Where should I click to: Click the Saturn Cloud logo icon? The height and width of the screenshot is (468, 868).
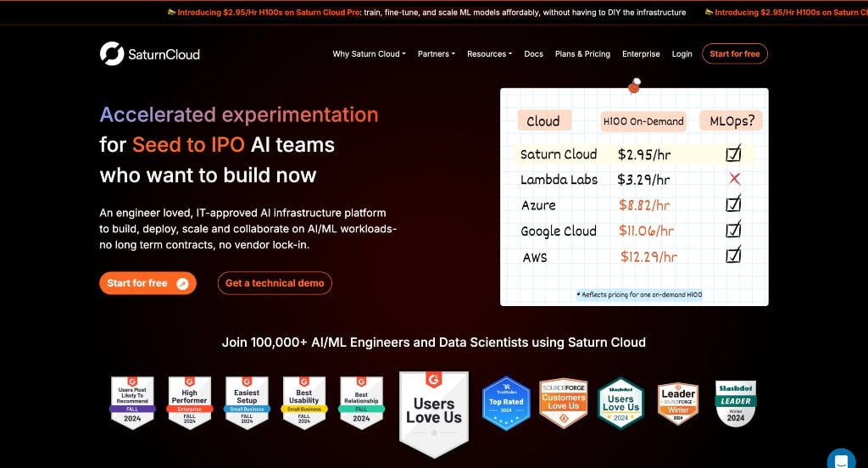coord(112,53)
